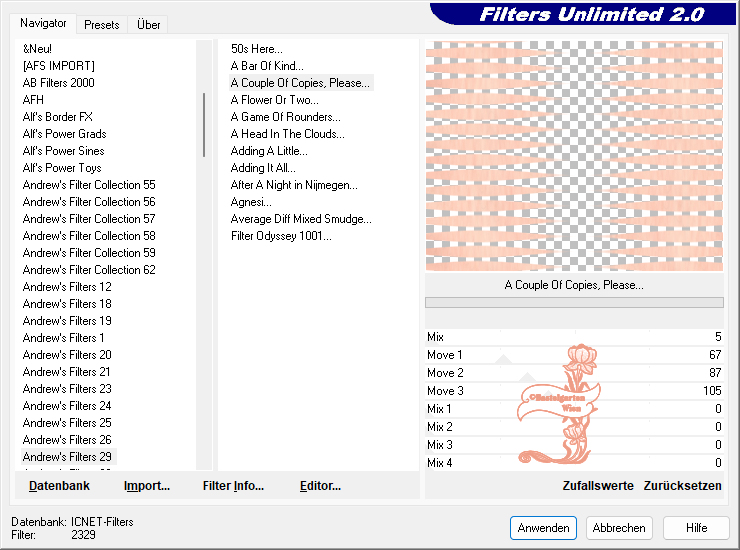The image size is (740, 550).
Task: Click Zufallswerte to randomize values
Action: pos(597,486)
